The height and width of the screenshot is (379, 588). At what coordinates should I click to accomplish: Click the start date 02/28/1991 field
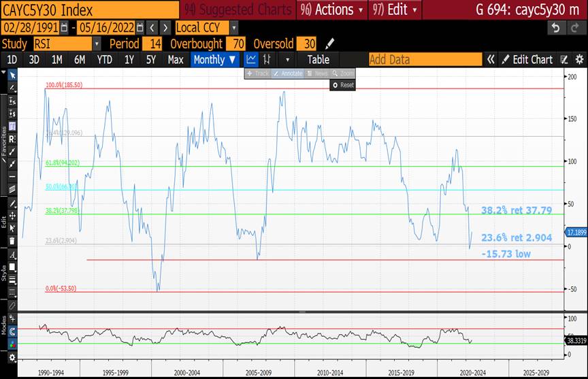[31, 28]
